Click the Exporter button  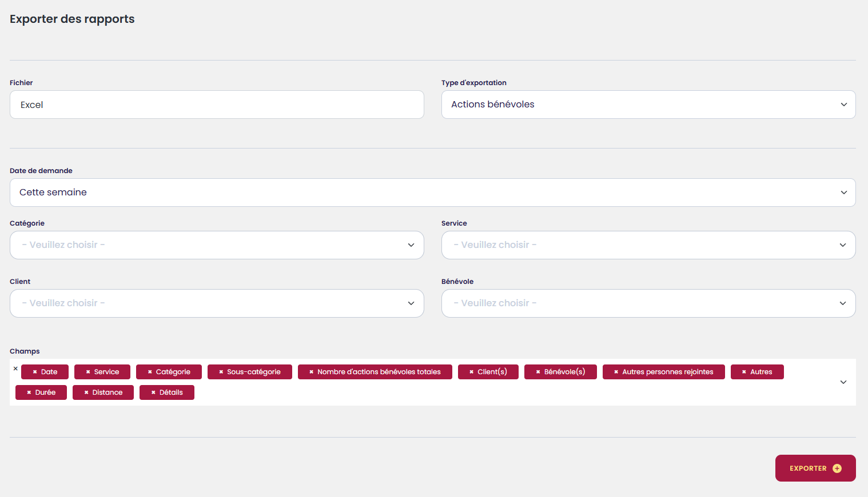point(815,468)
